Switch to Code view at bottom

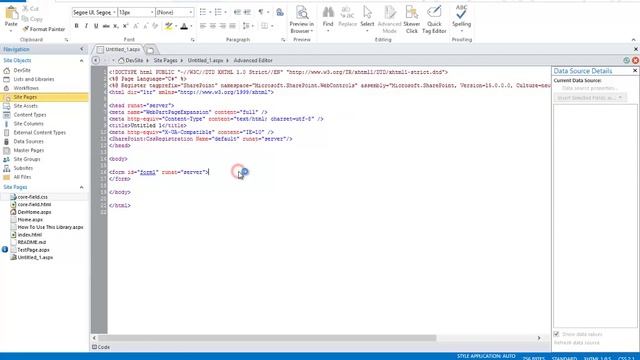tap(101, 347)
